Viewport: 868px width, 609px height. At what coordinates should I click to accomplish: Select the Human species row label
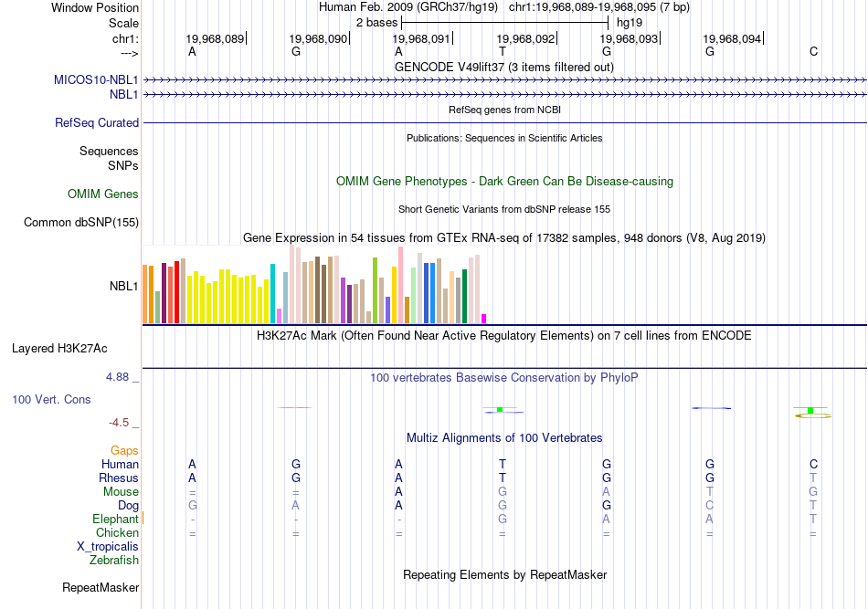pos(120,464)
